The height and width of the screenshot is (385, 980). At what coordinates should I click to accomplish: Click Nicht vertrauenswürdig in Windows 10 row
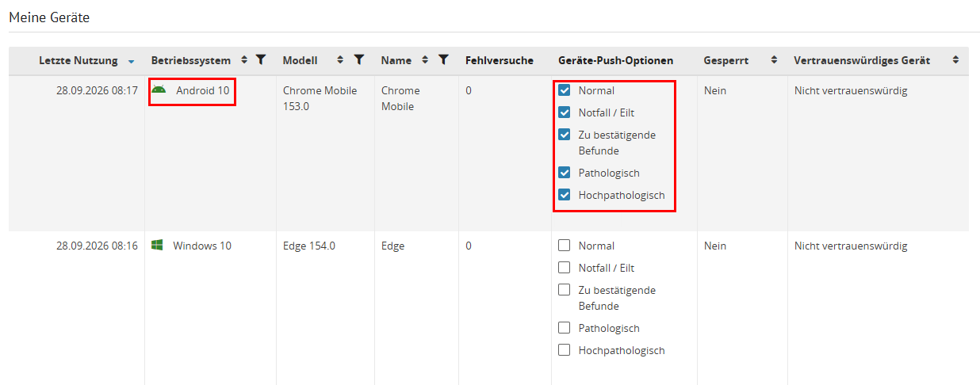(x=851, y=246)
